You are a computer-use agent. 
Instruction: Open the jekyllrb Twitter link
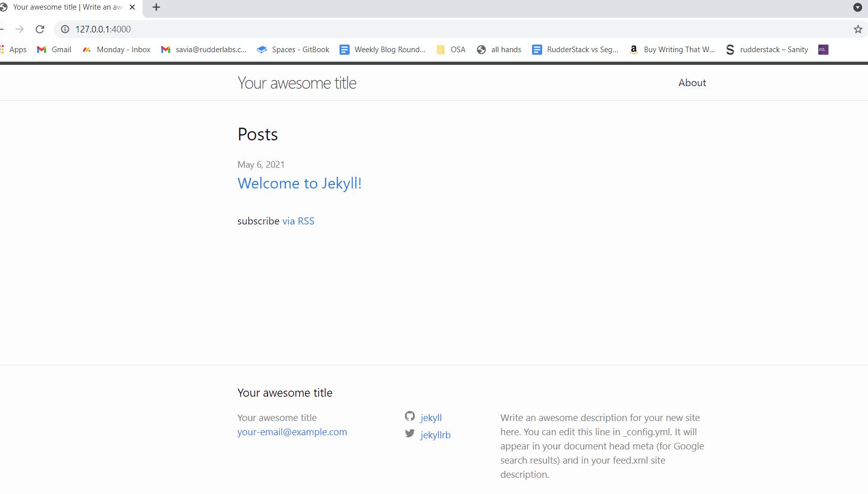(x=435, y=435)
